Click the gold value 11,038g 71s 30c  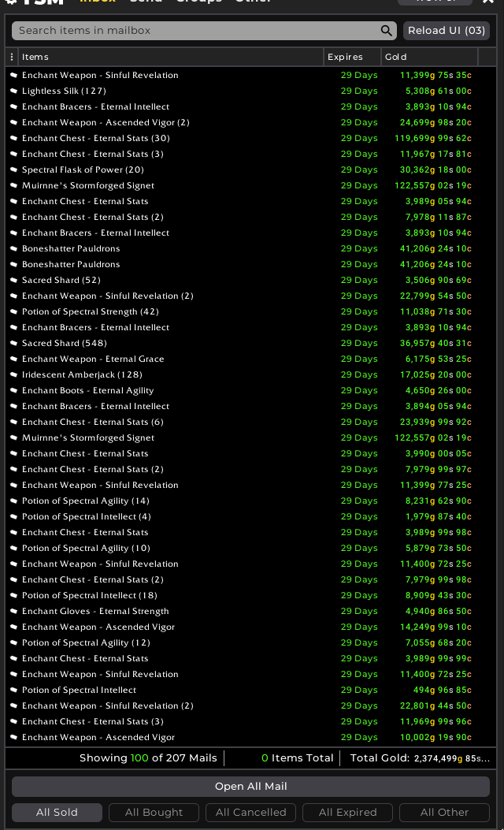pos(435,312)
